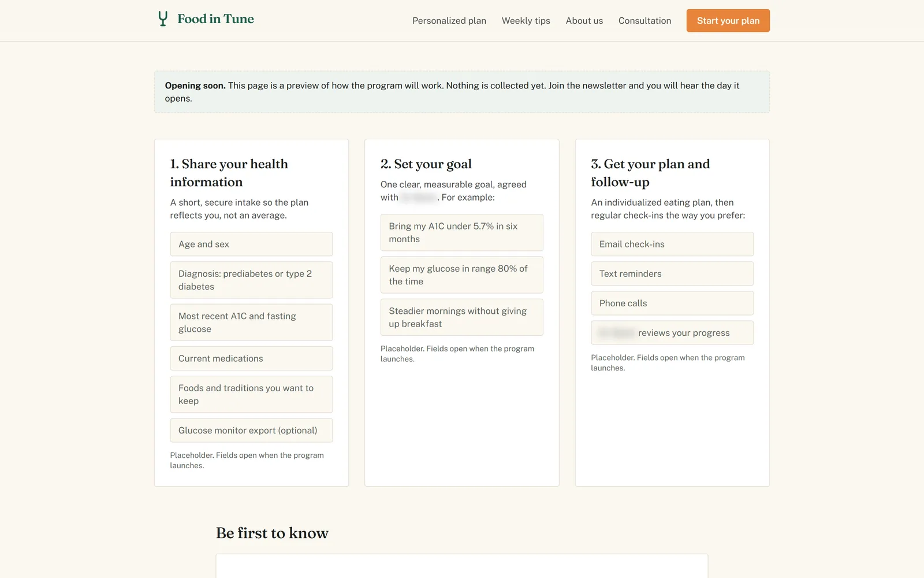Image resolution: width=924 pixels, height=578 pixels.
Task: Pick the Steadier mornings without giving up breakfast goal
Action: pos(462,317)
